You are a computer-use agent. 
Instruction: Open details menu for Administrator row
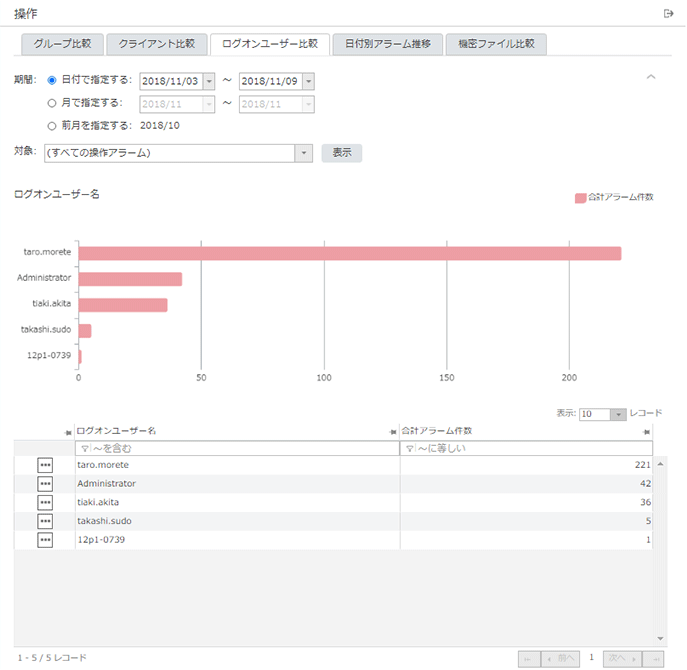(x=45, y=484)
